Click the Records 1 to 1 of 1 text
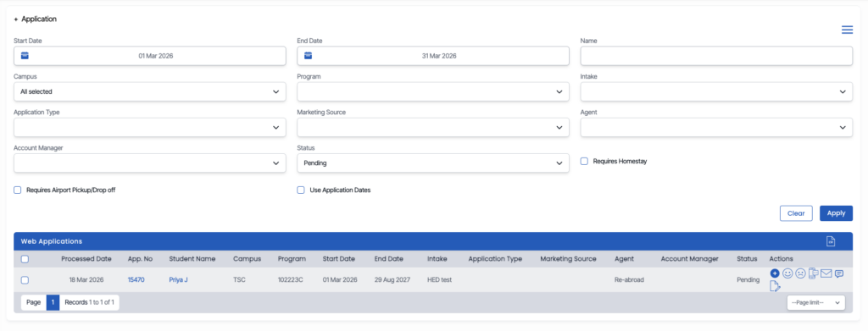 (90, 302)
